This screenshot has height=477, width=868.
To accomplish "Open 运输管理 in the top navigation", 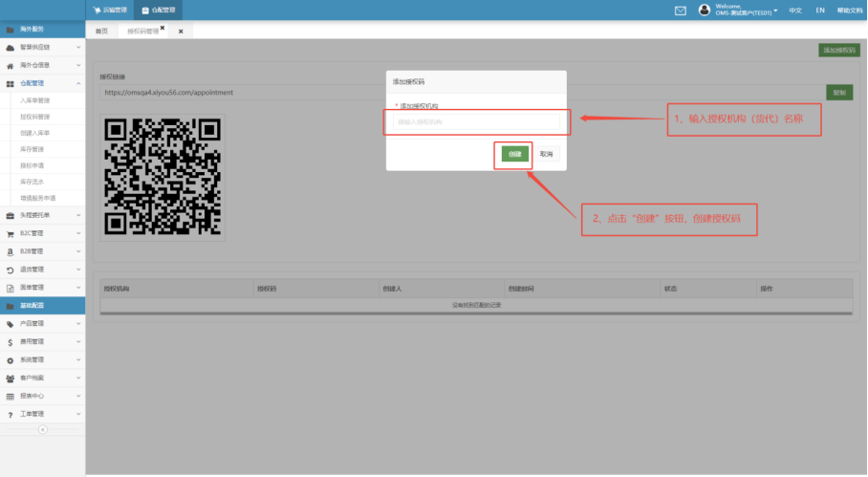I will (x=110, y=11).
